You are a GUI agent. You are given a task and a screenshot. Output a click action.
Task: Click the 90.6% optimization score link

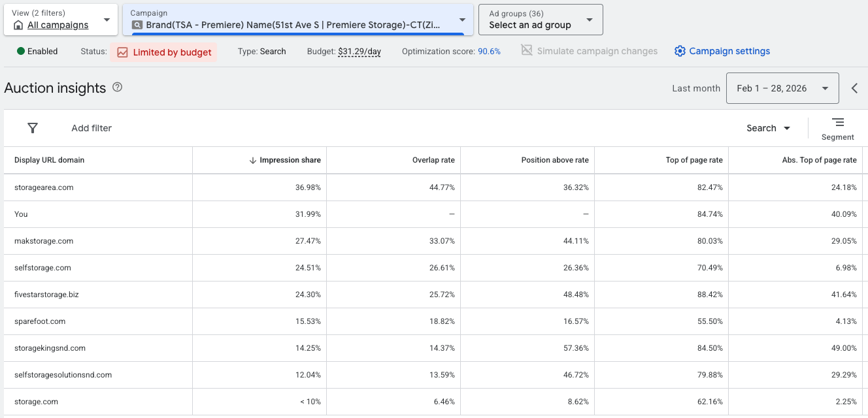tap(489, 51)
